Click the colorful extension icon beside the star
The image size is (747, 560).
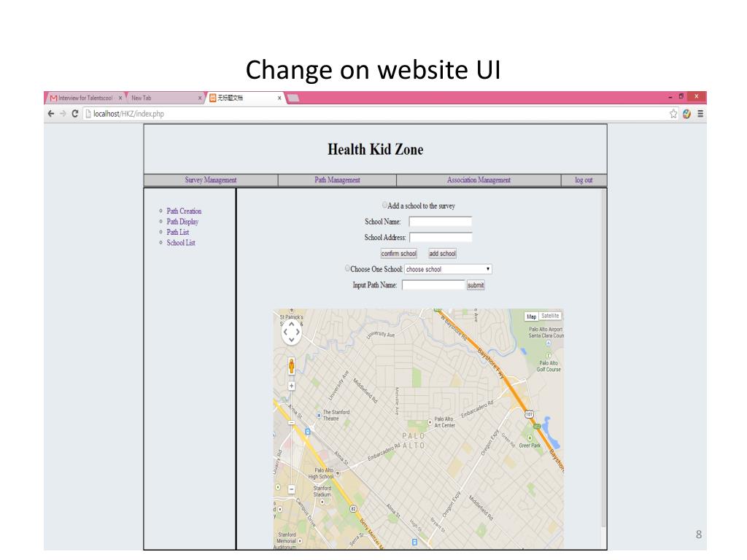[686, 114]
